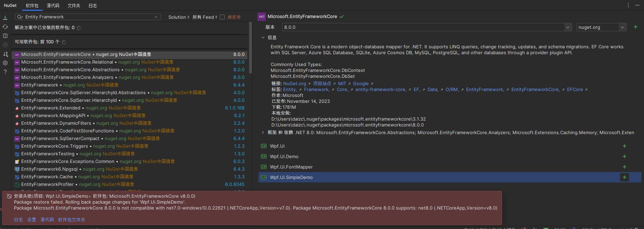Viewport: 644px width, 229px height.
Task: Select EntityFramework.Cache package row
Action: tap(130, 177)
